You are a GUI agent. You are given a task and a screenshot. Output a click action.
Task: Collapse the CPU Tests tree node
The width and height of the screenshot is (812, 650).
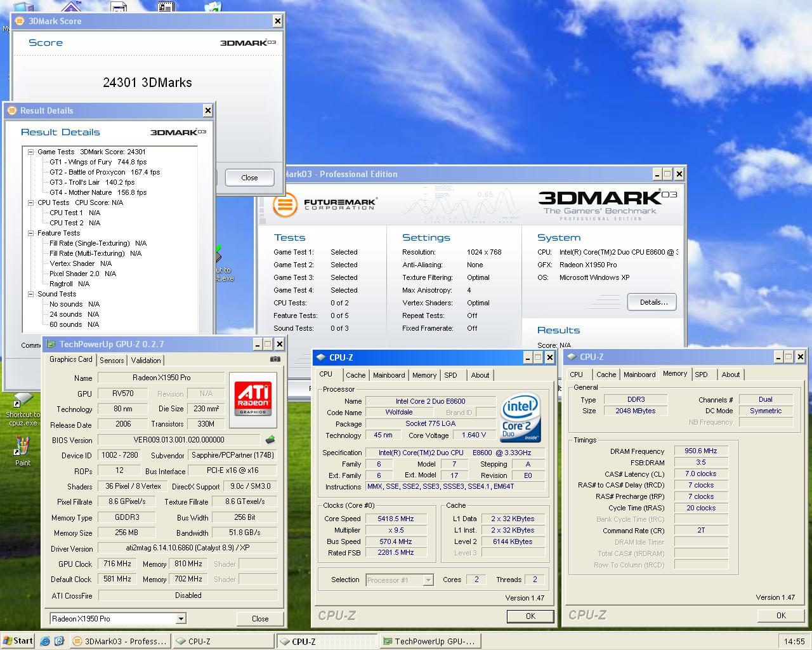(30, 202)
